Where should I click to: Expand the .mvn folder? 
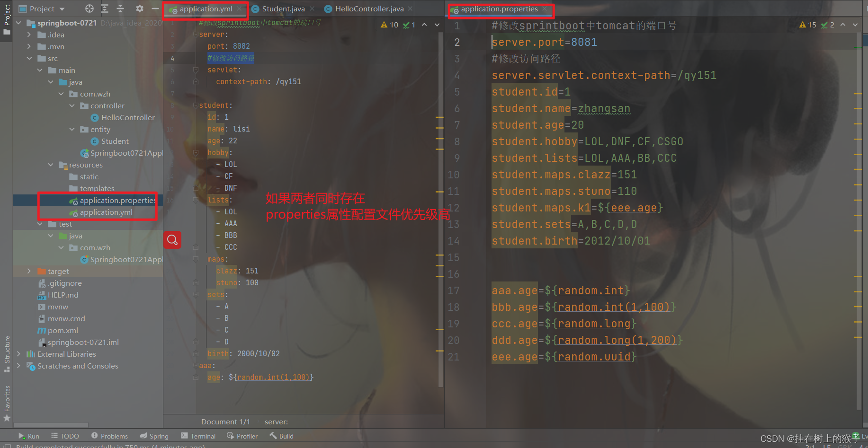[29, 46]
